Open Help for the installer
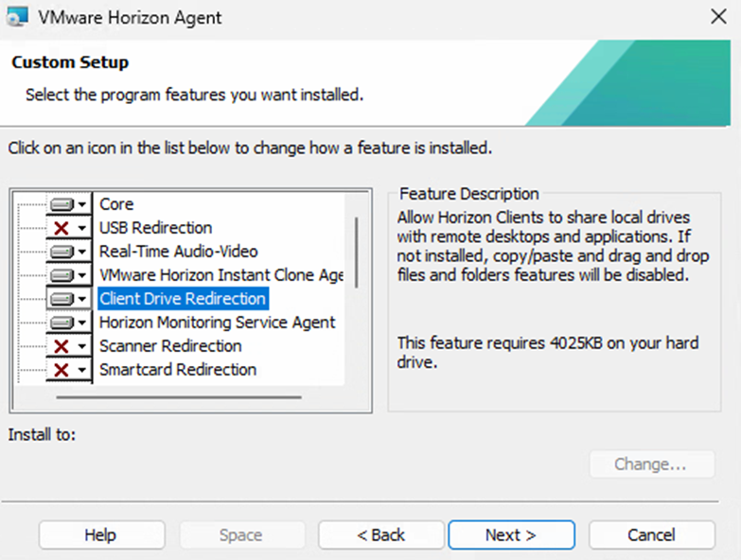Image resolution: width=741 pixels, height=560 pixels. pyautogui.click(x=100, y=534)
